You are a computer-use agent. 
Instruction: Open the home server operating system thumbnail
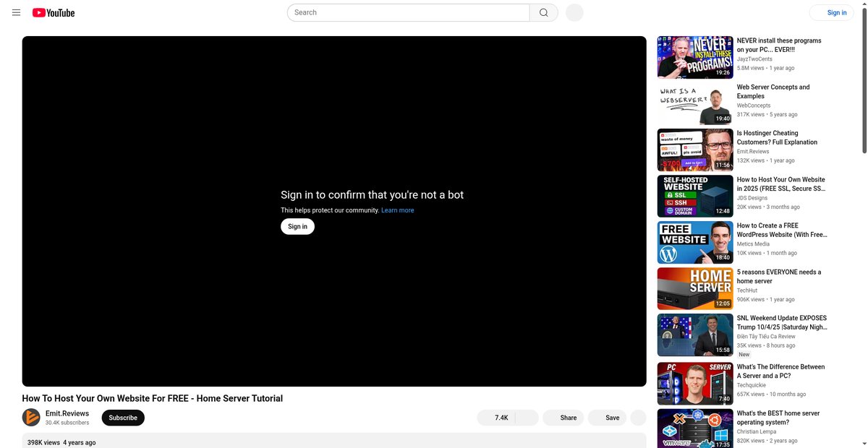(695, 428)
